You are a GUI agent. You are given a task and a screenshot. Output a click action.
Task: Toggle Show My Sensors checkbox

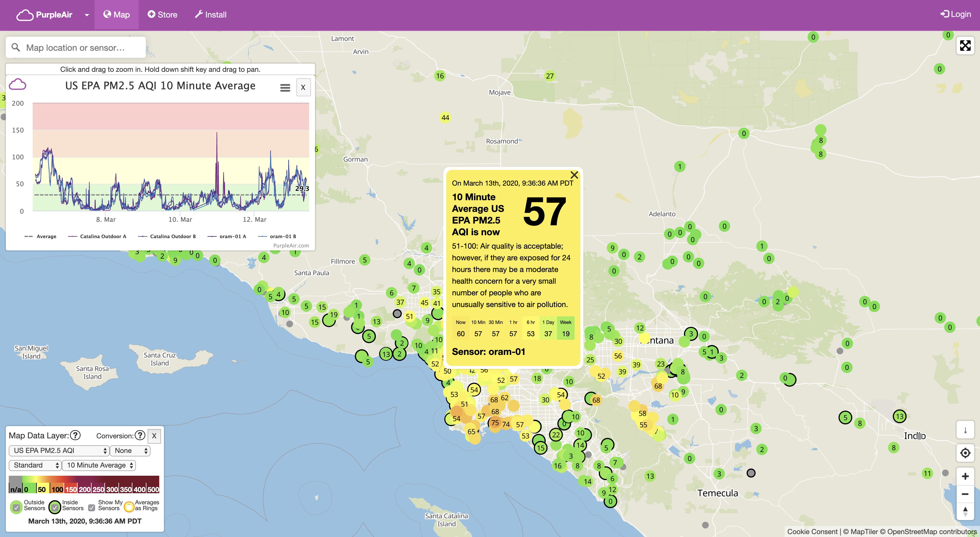tap(91, 508)
